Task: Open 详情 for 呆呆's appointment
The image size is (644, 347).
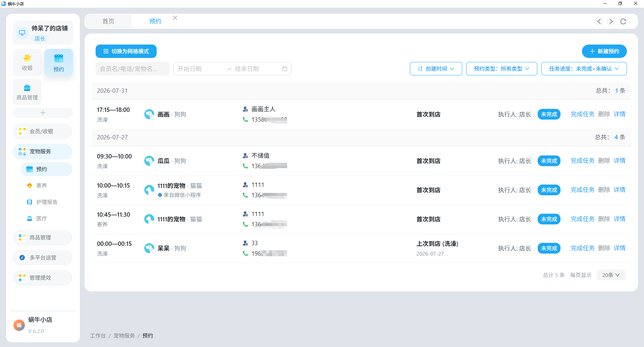Action: (620, 248)
